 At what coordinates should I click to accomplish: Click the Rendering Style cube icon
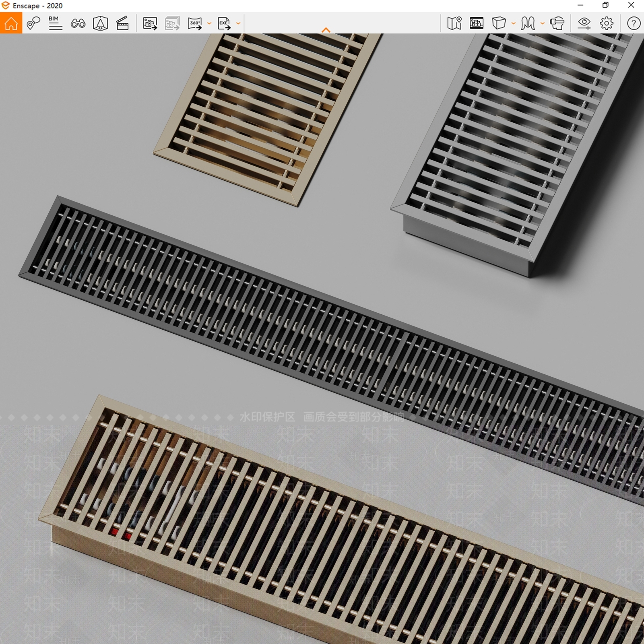[499, 23]
